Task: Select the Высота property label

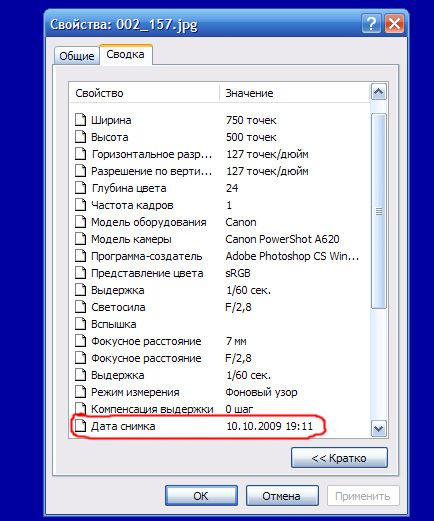Action: [110, 137]
